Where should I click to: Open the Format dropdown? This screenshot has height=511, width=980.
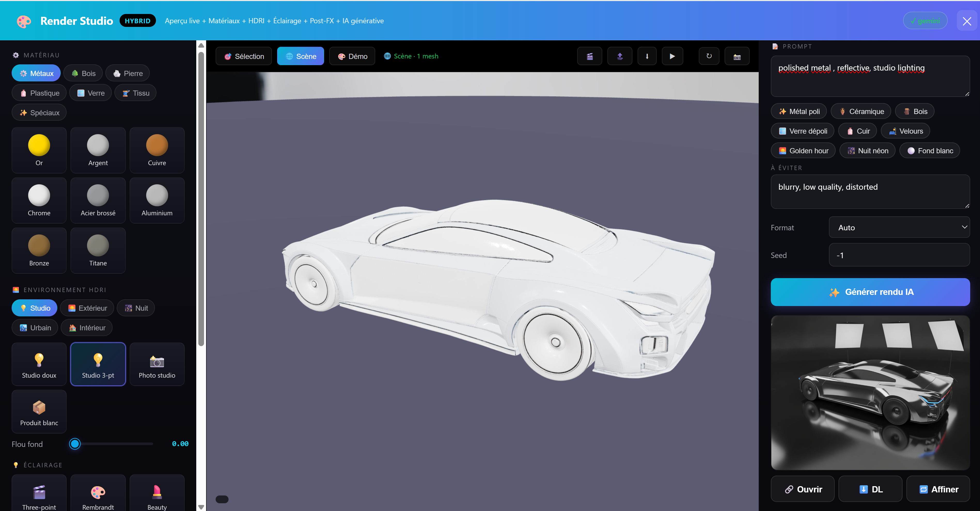[899, 227]
